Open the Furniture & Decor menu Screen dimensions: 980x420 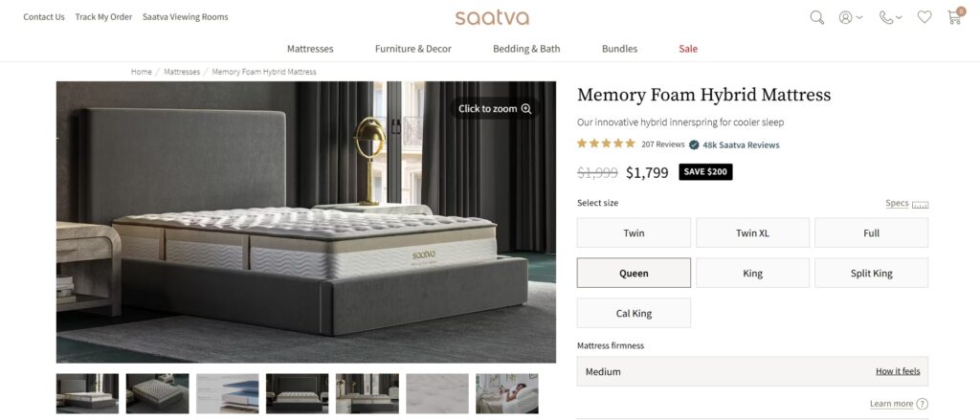413,49
